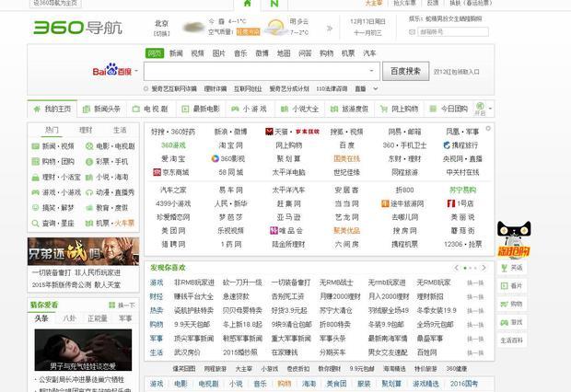Open the 兄弟还战吗 game banner

click(84, 251)
